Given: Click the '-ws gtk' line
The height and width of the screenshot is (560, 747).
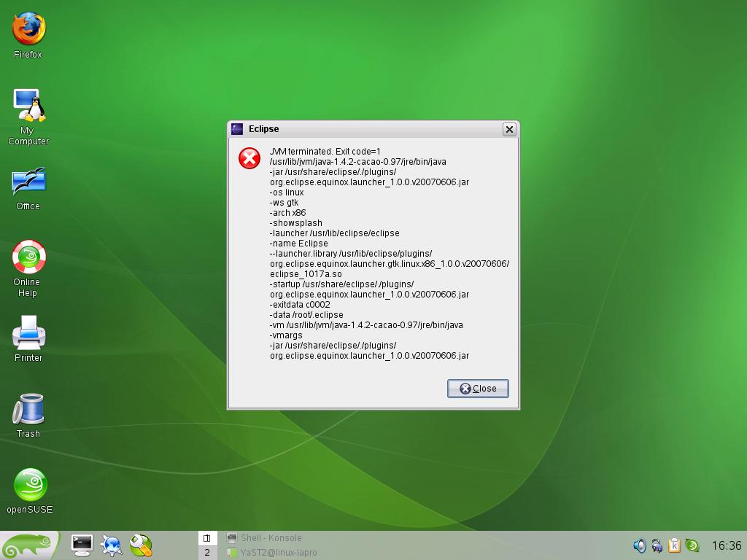Looking at the screenshot, I should (x=284, y=203).
